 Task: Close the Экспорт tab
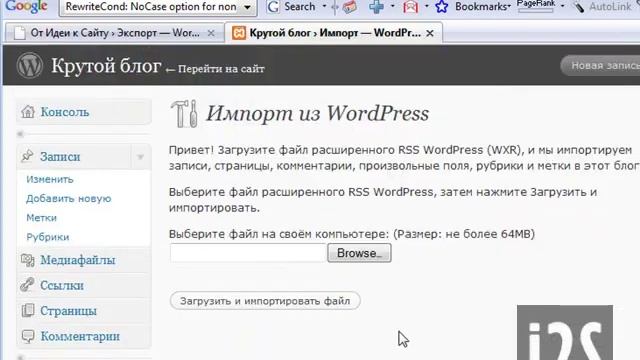(x=211, y=33)
